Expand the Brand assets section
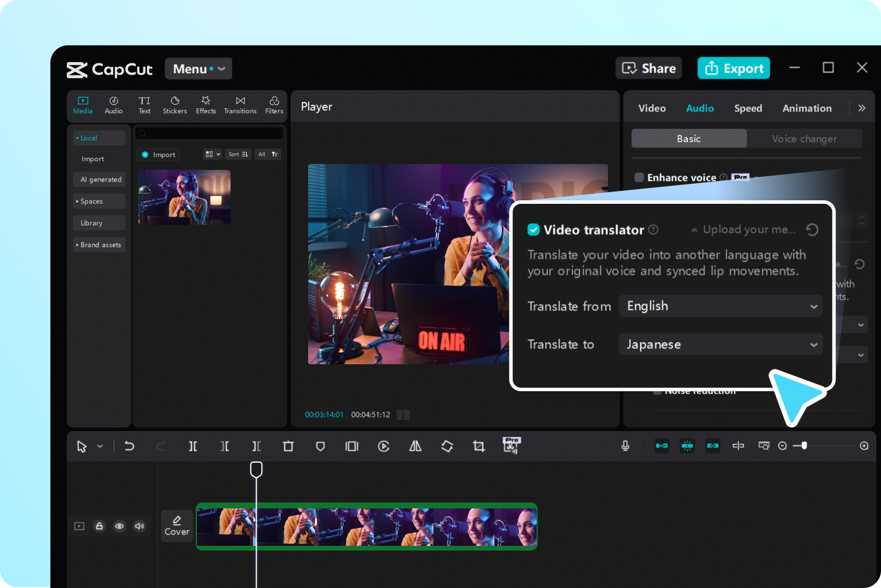 [99, 244]
